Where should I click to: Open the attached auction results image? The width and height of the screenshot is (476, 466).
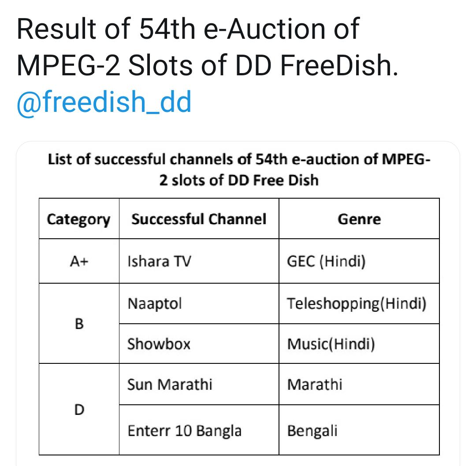click(238, 303)
